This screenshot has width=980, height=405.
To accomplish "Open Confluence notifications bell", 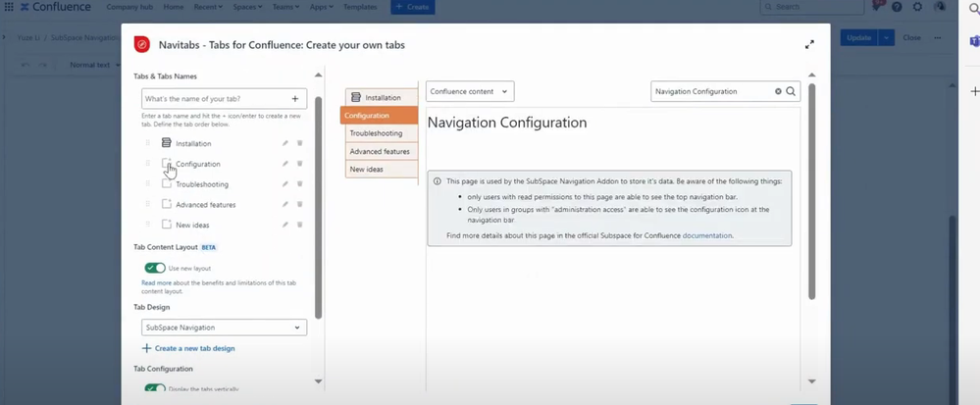I will (878, 6).
